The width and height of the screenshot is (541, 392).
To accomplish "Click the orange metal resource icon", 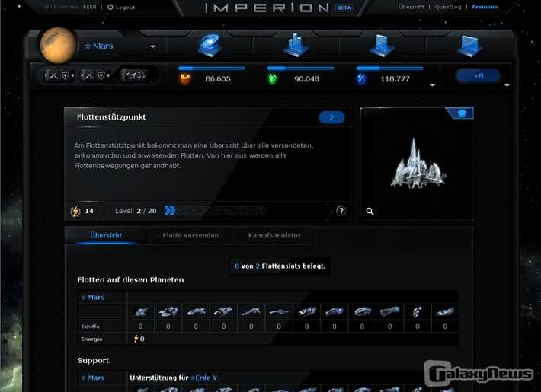I will point(185,79).
